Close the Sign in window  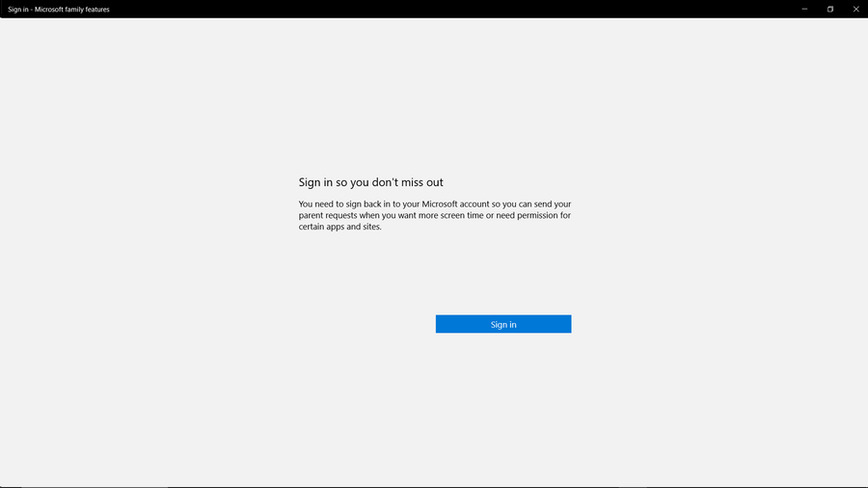click(x=855, y=9)
